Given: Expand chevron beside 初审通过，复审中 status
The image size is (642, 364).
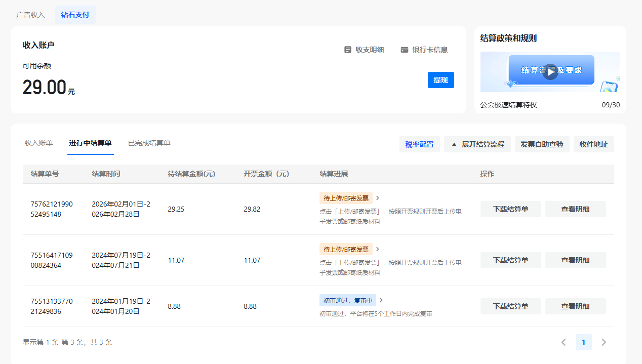Looking at the screenshot, I should coord(381,300).
